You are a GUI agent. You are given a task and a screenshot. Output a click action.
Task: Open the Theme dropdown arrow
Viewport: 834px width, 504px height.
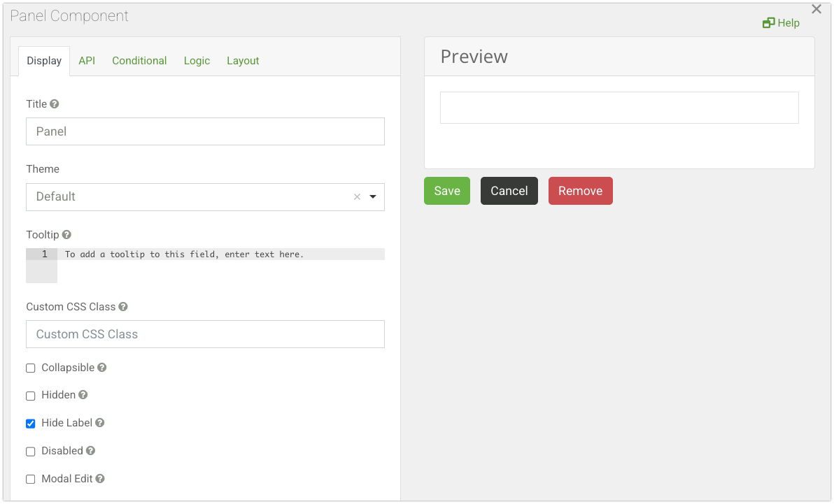click(373, 197)
